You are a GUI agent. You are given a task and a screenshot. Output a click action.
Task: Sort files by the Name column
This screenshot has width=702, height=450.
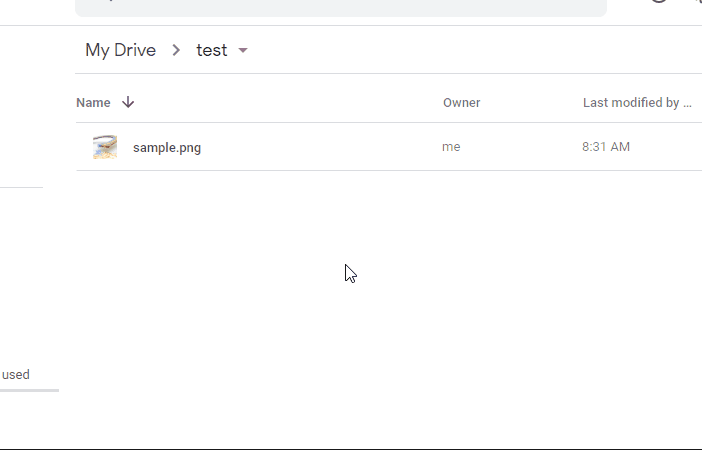(93, 103)
